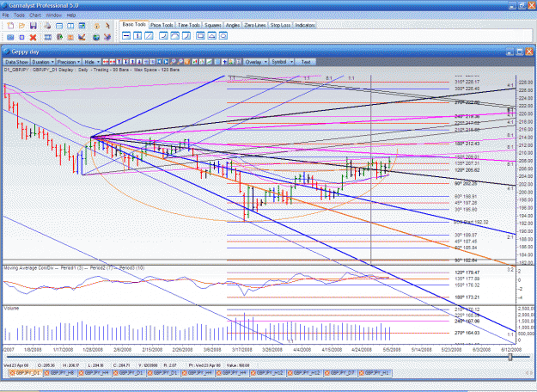
Task: Click the 4/24/2008 date on time axis
Action: click(362, 350)
